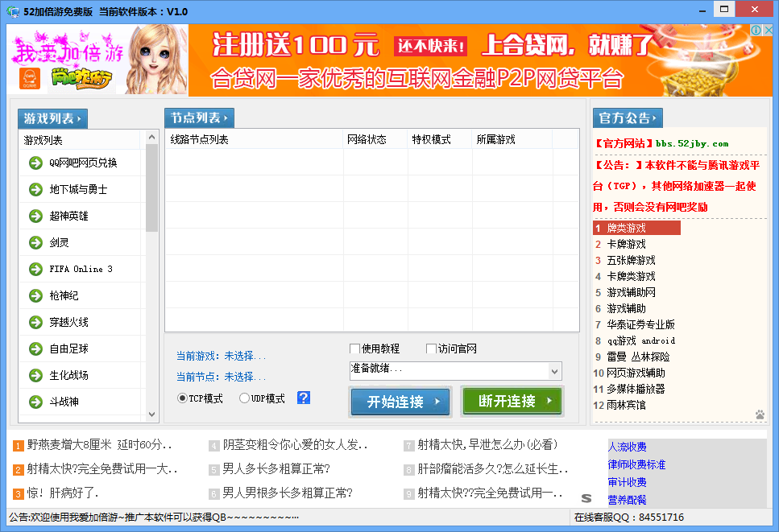
Task: Enable the 使用教程 checkbox
Action: point(354,348)
